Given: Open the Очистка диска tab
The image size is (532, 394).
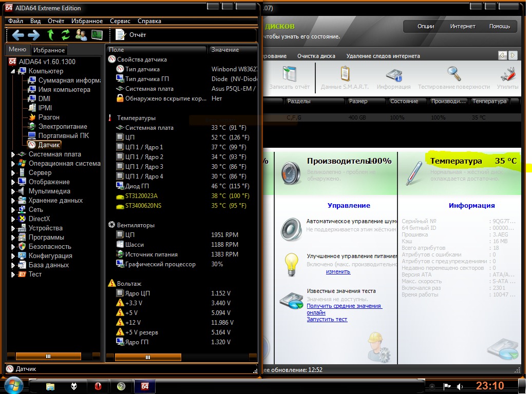Looking at the screenshot, I should [316, 56].
